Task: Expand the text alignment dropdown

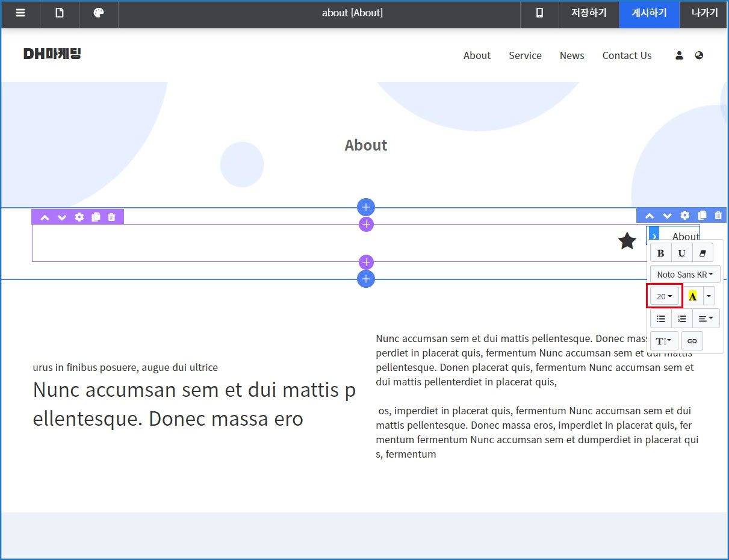Action: tap(706, 319)
